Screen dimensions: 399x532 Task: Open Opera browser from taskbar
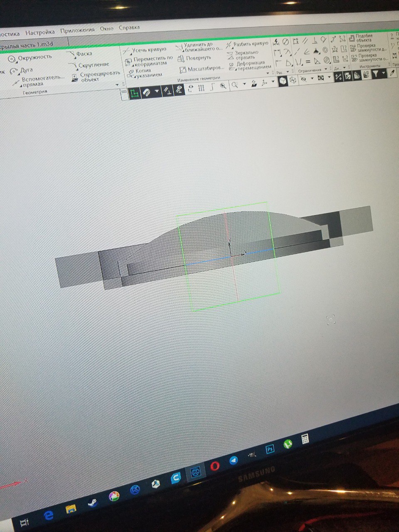215,466
